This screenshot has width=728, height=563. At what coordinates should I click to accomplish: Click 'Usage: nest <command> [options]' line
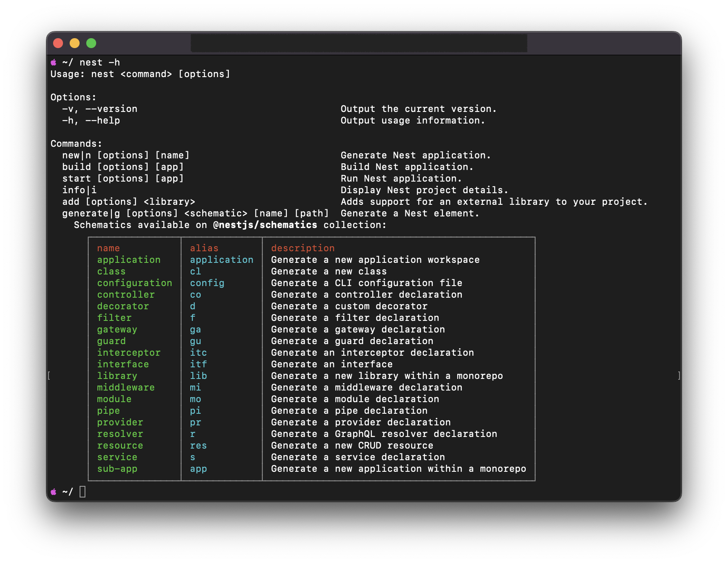click(x=140, y=74)
